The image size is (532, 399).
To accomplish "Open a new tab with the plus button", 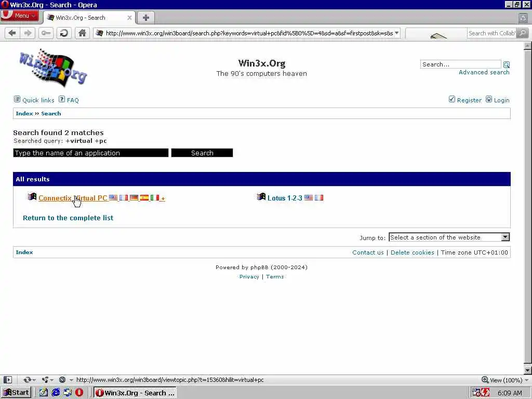I will (x=146, y=18).
